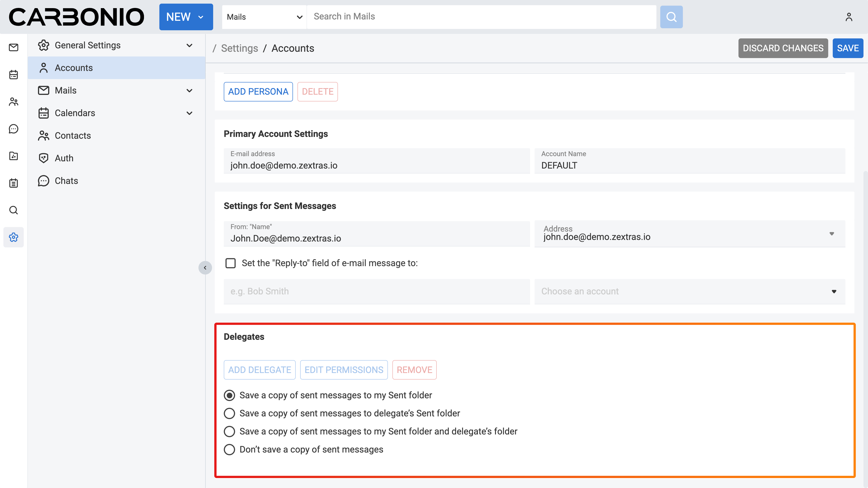Open the Tasks app icon in rail

tap(14, 183)
